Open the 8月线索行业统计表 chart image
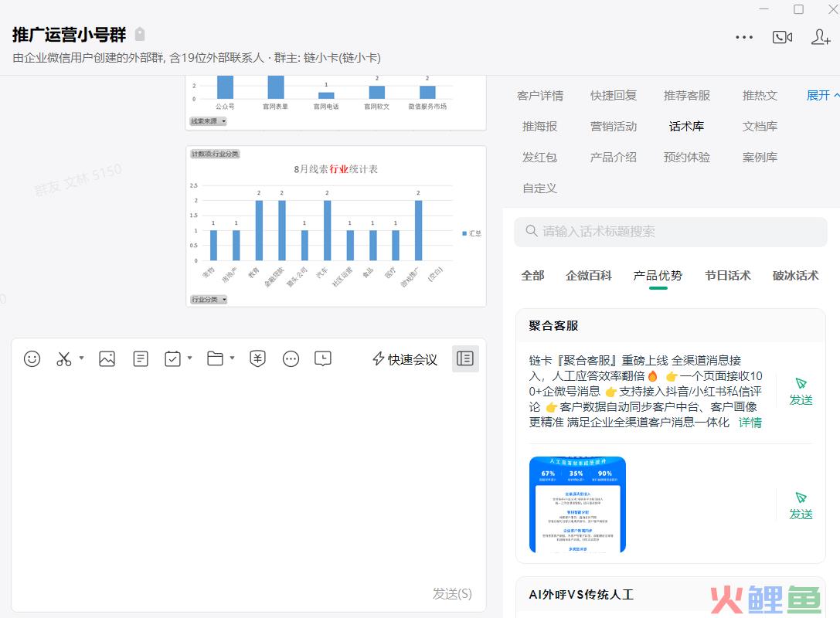840x618 pixels. coord(336,226)
